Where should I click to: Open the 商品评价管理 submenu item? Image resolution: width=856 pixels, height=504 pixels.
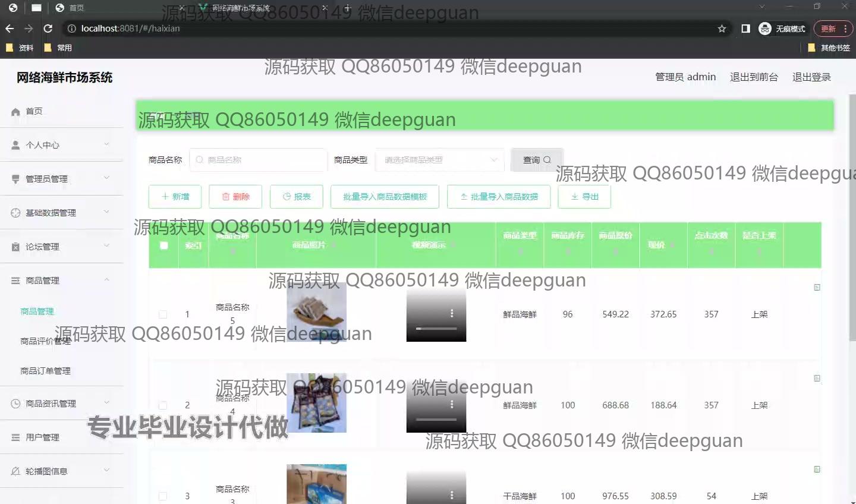pos(45,341)
